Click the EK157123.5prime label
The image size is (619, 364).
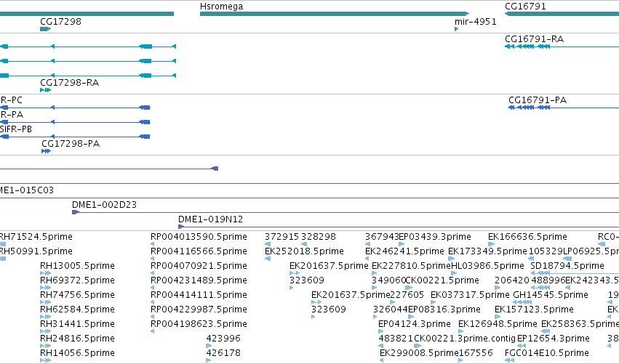(534, 310)
